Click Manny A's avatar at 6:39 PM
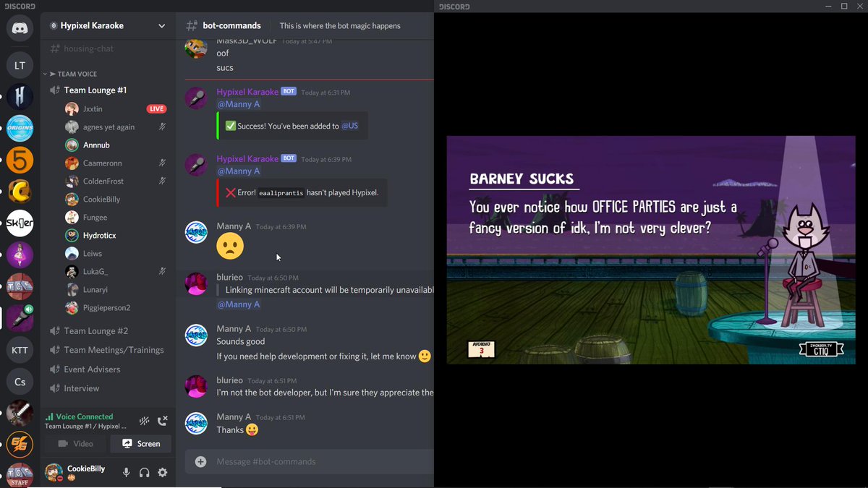This screenshot has width=868, height=488. pos(197,232)
